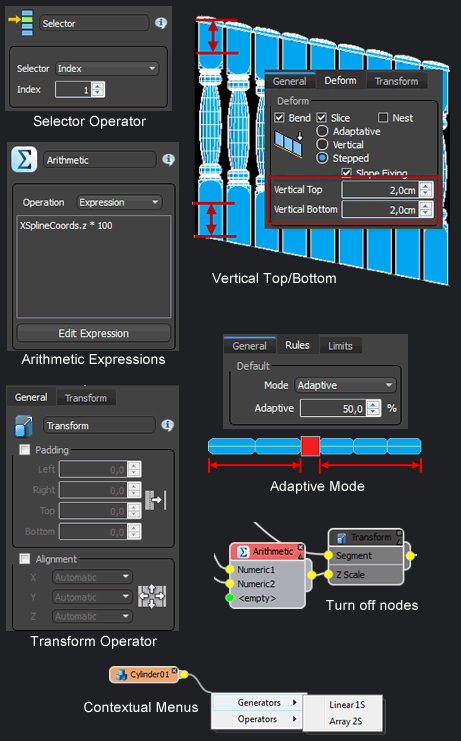Open the Operation Expression dropdown
Image resolution: width=461 pixels, height=741 pixels.
pyautogui.click(x=120, y=202)
